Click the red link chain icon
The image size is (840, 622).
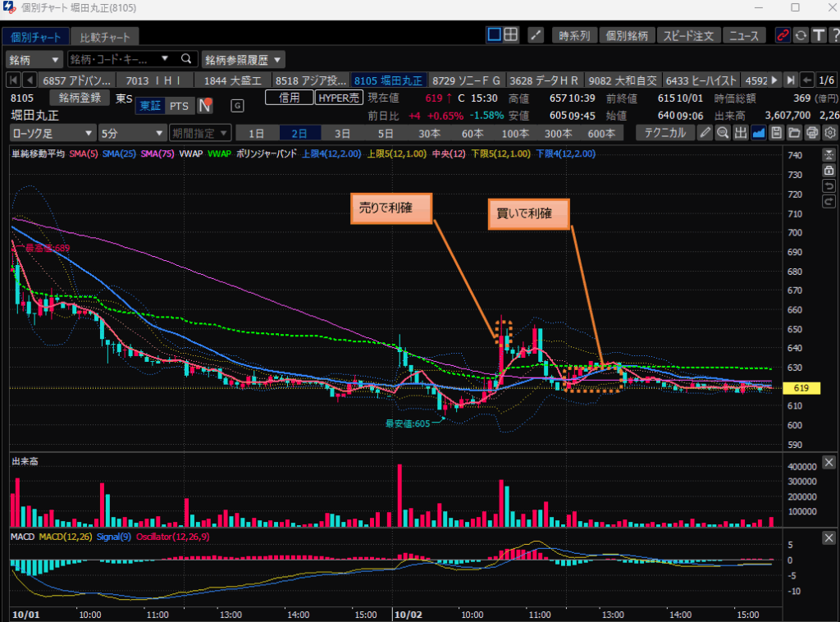click(783, 35)
